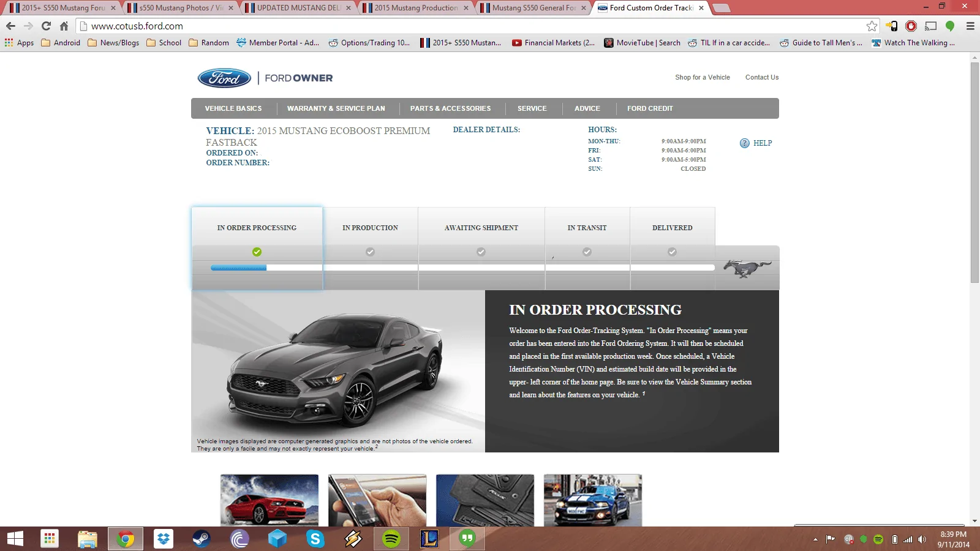
Task: Go back with the browser back arrow
Action: point(10,26)
